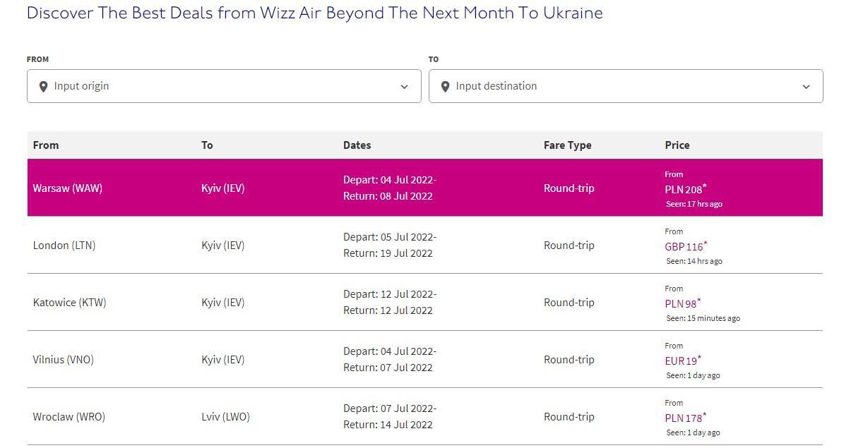Select the Warsaw (WAW) to Kyiv row
Viewport: 868px width, 448px height.
tap(425, 188)
